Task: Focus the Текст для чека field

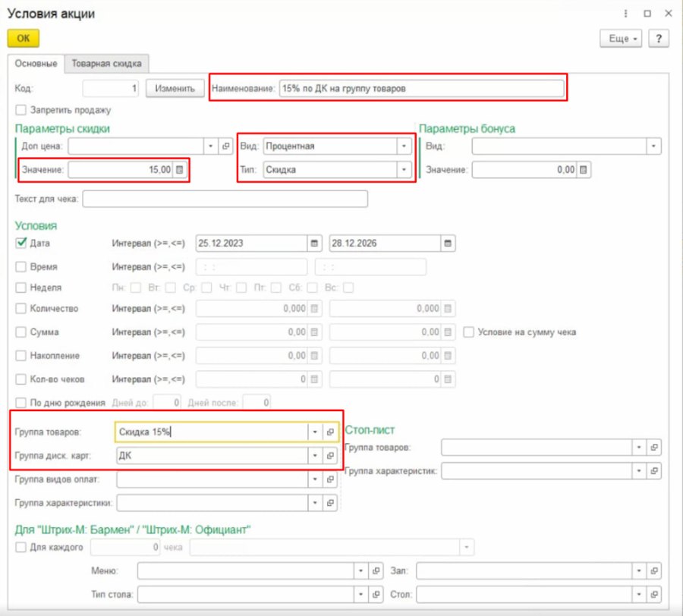Action: pos(225,199)
